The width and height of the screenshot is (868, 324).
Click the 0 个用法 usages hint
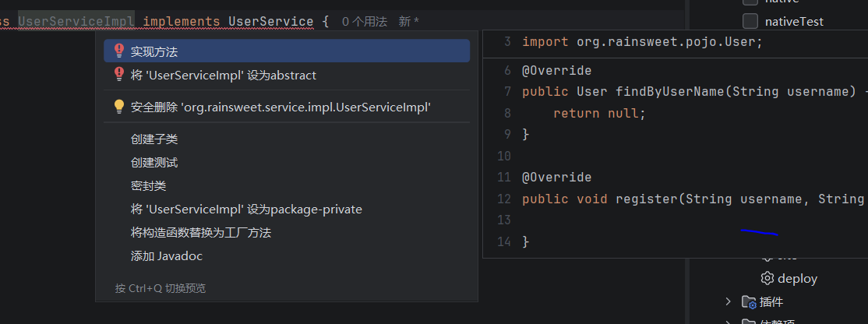tap(364, 22)
